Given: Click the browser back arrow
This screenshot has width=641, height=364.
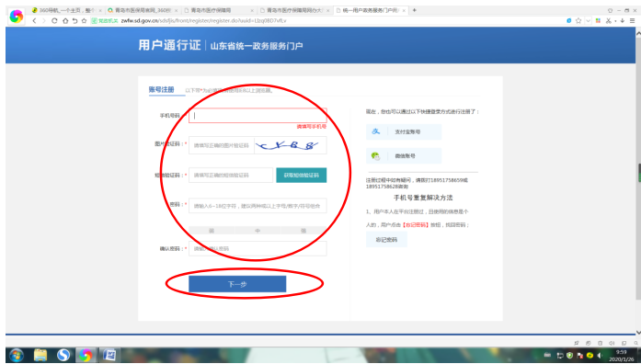Looking at the screenshot, I should click(34, 20).
